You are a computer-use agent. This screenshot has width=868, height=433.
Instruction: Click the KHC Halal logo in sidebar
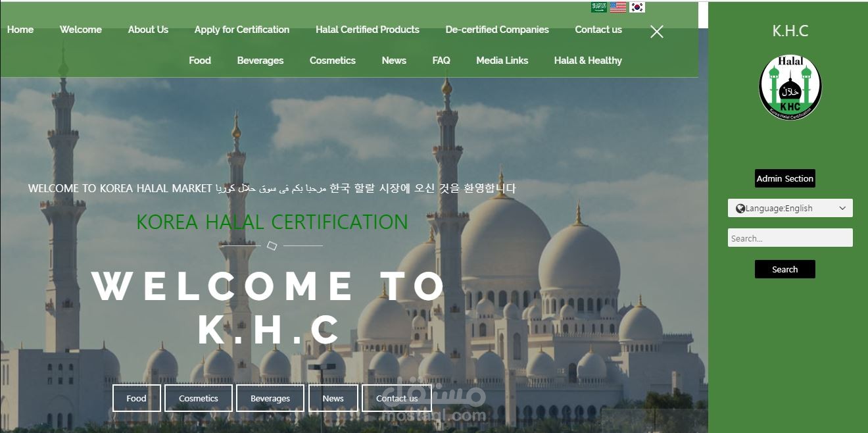[x=790, y=88]
